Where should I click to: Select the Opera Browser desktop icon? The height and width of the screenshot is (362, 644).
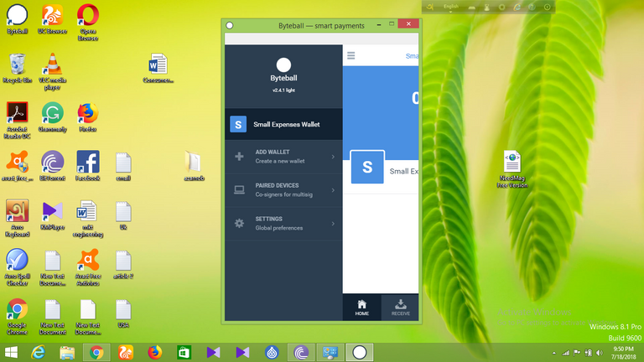[x=87, y=23]
